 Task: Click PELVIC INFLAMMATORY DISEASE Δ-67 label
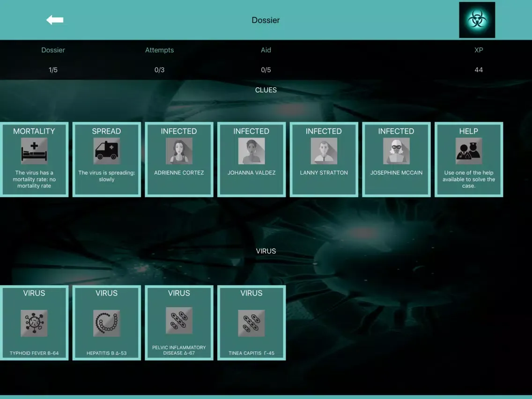(x=179, y=350)
